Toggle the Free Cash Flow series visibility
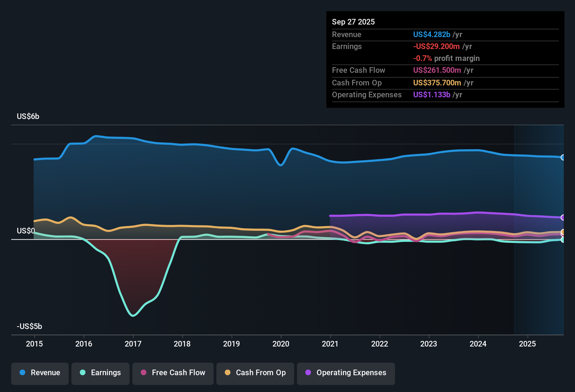Screen dimensions: 575x392 pyautogui.click(x=173, y=373)
